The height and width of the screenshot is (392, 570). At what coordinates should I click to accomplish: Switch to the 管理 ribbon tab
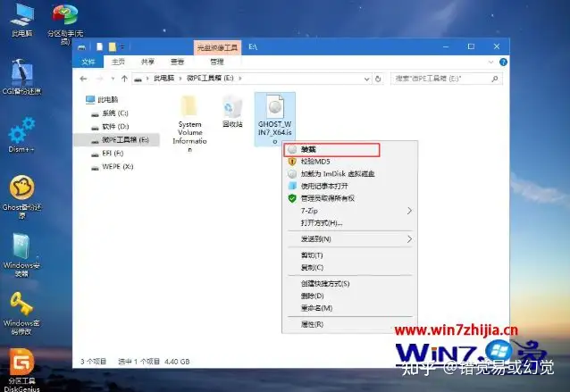click(217, 63)
